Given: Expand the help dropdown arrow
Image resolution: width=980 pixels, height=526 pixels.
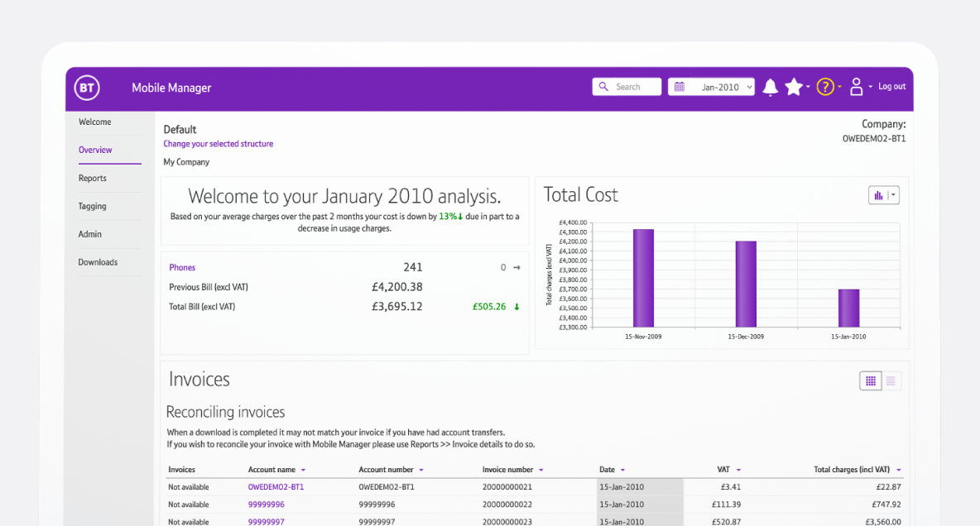Looking at the screenshot, I should coord(839,87).
